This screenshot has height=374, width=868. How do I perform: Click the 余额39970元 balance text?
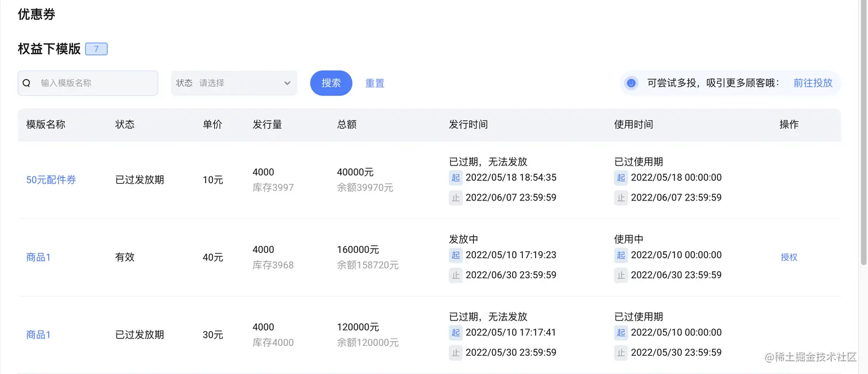pos(365,188)
